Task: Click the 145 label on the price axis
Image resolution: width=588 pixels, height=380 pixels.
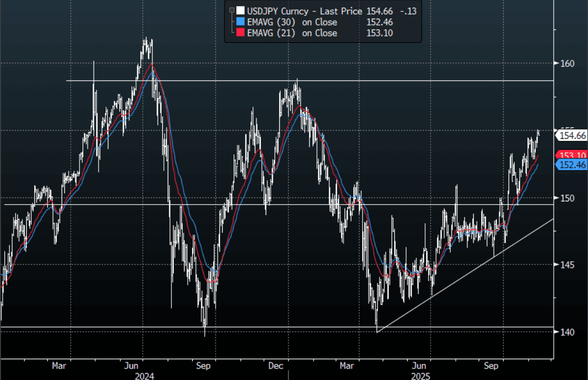Action: coord(567,265)
